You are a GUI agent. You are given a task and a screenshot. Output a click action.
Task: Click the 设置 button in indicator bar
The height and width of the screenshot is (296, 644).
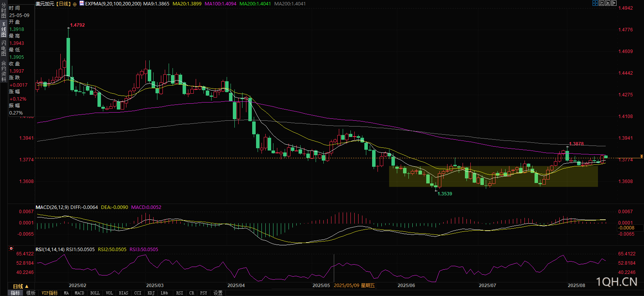(218, 293)
